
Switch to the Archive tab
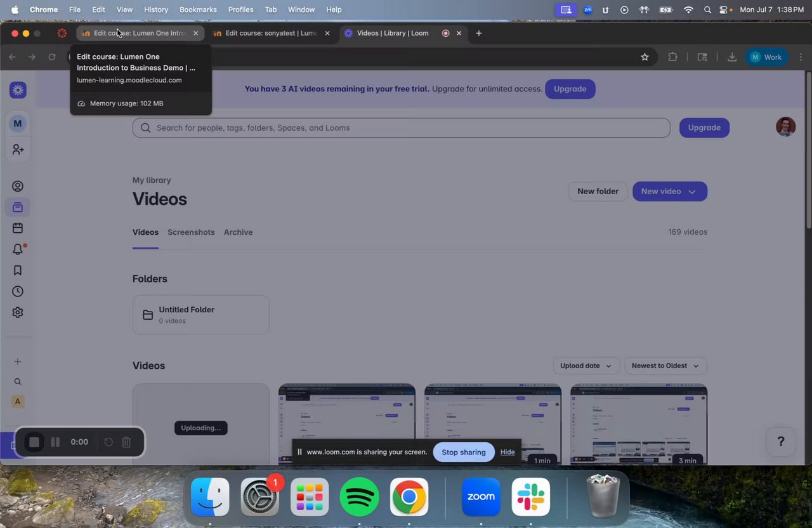[238, 232]
